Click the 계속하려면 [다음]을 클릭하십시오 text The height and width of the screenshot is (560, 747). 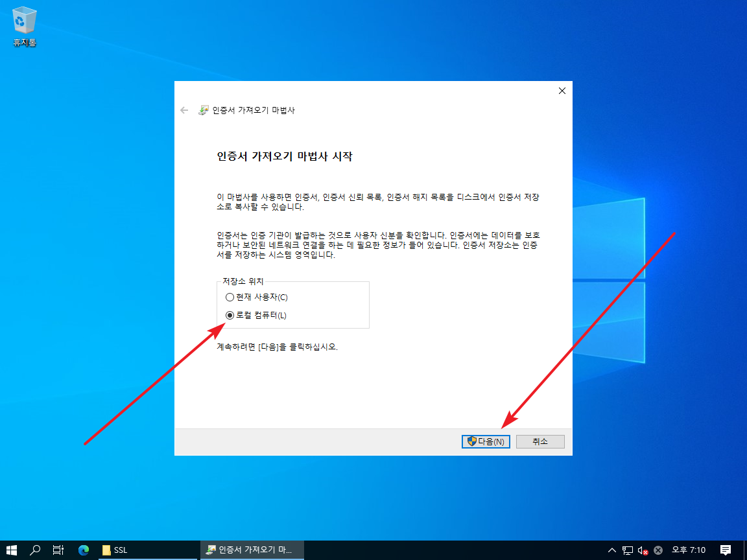[x=278, y=347]
